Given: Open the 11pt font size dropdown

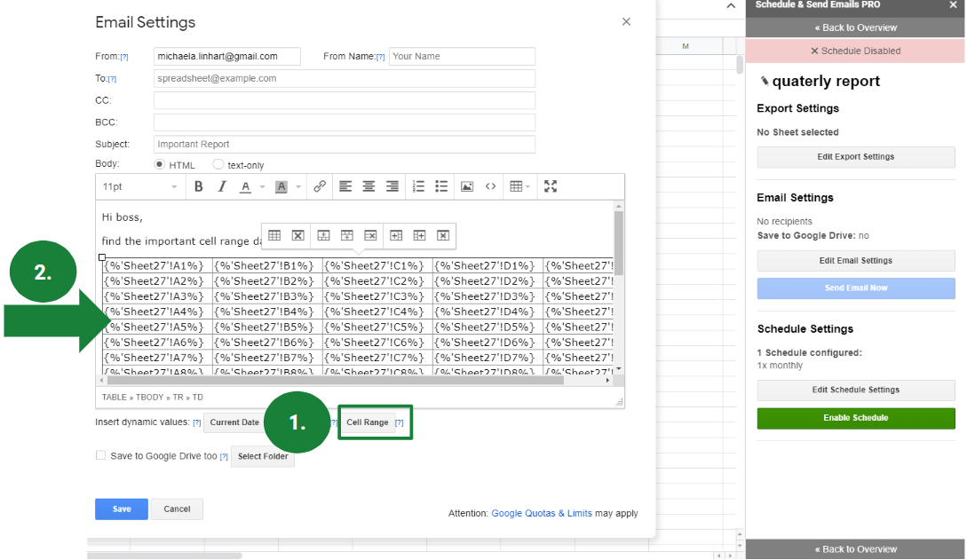Looking at the screenshot, I should click(139, 186).
